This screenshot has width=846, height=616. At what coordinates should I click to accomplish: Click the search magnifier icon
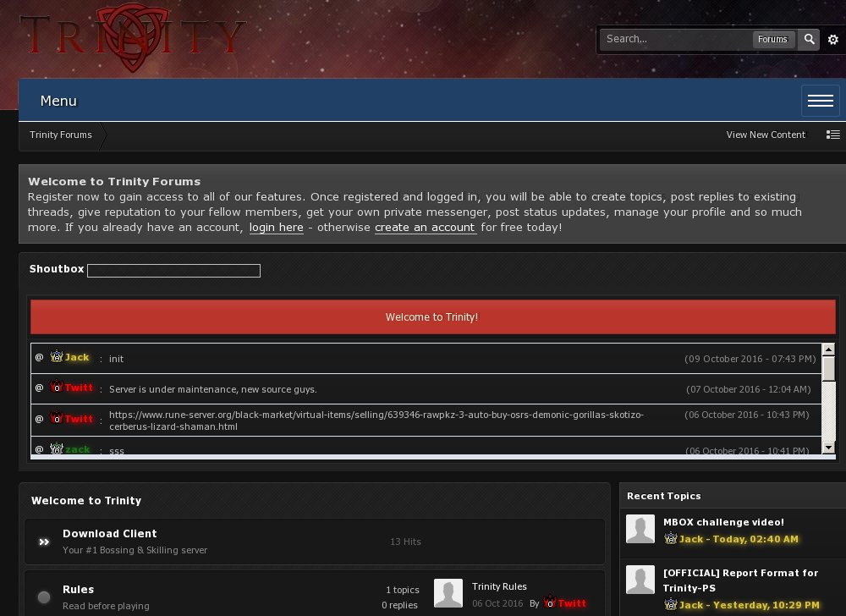pos(810,39)
